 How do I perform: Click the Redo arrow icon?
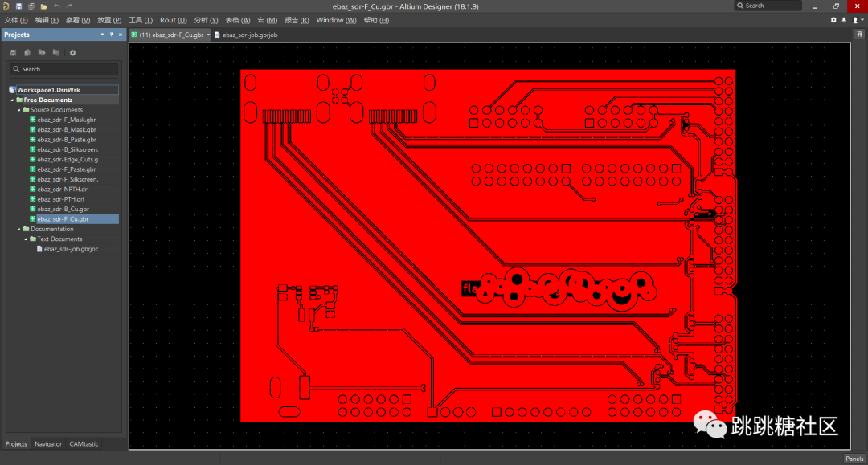pos(69,6)
